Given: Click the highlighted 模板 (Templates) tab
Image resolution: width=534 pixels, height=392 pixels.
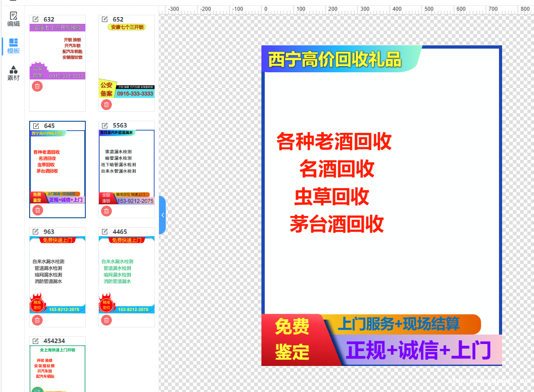Looking at the screenshot, I should pyautogui.click(x=13, y=46).
